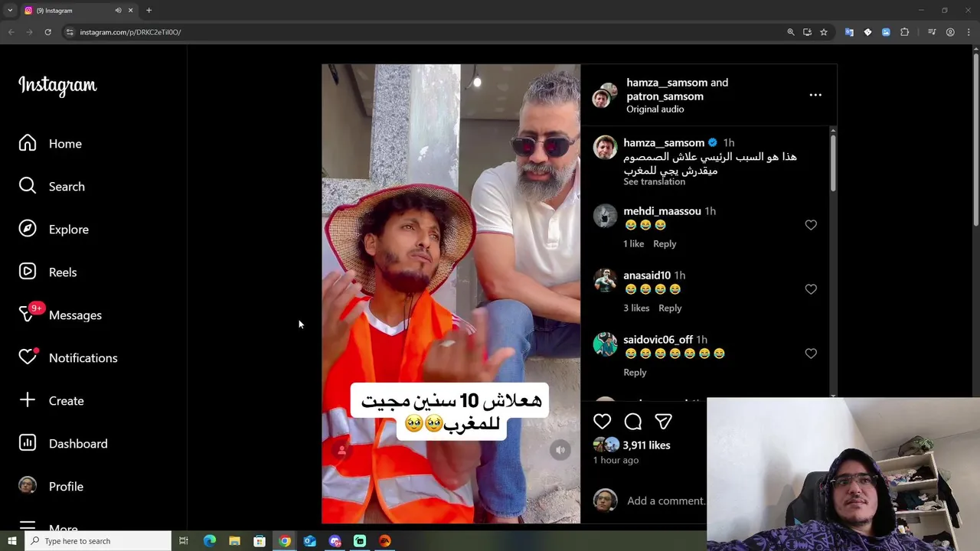This screenshot has height=551, width=980.
Task: Open the Microsoft Store taskbar icon
Action: [260, 541]
